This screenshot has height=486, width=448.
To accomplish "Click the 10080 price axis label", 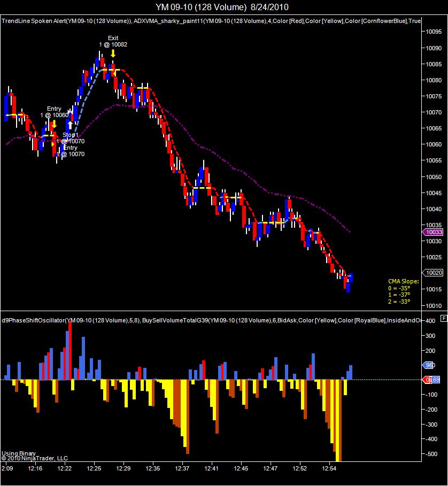I will [434, 80].
